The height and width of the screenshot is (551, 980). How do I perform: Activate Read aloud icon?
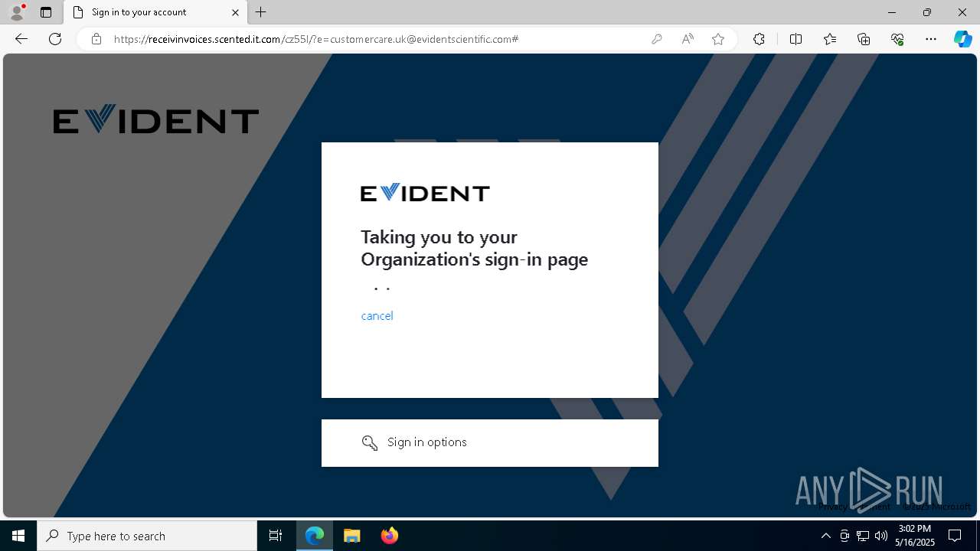pyautogui.click(x=688, y=39)
